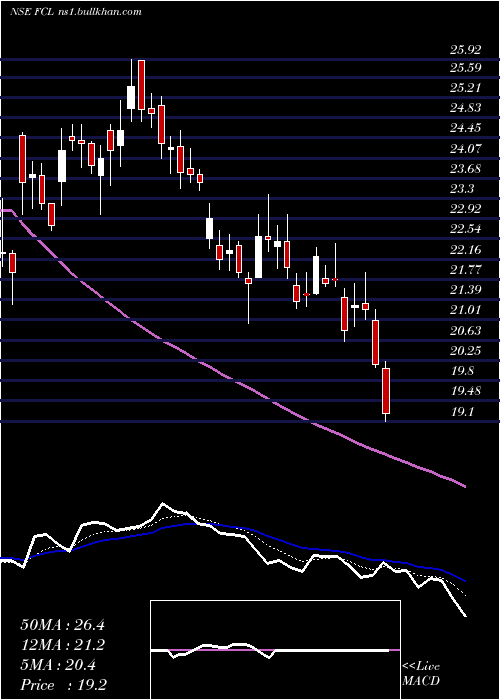Image resolution: width=500 pixels, height=700 pixels.
Task: Click the last red candlestick near 19.1
Action: tap(386, 391)
